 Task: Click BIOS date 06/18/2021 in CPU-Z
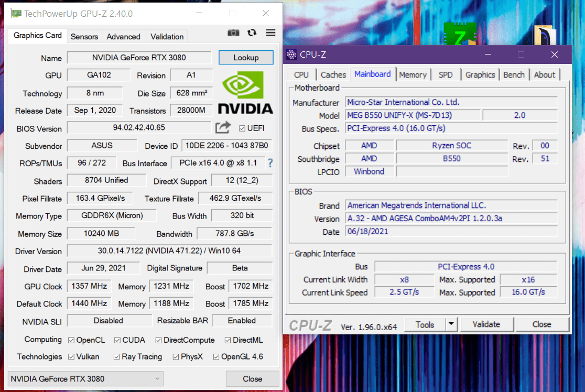(367, 231)
